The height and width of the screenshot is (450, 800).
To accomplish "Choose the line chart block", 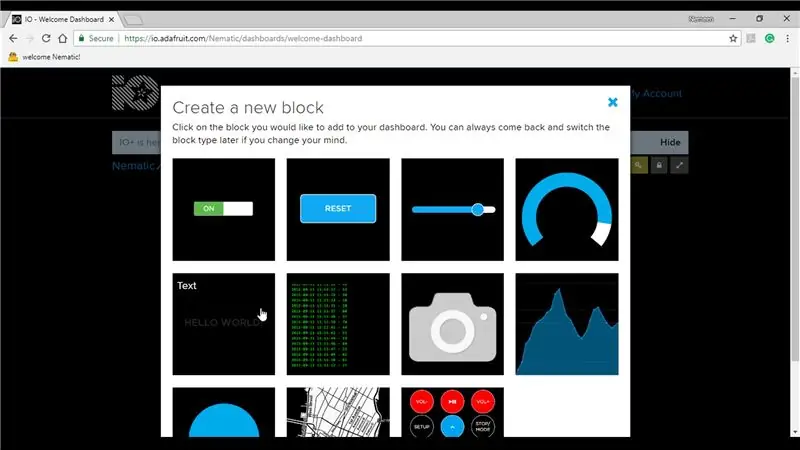I will (567, 324).
